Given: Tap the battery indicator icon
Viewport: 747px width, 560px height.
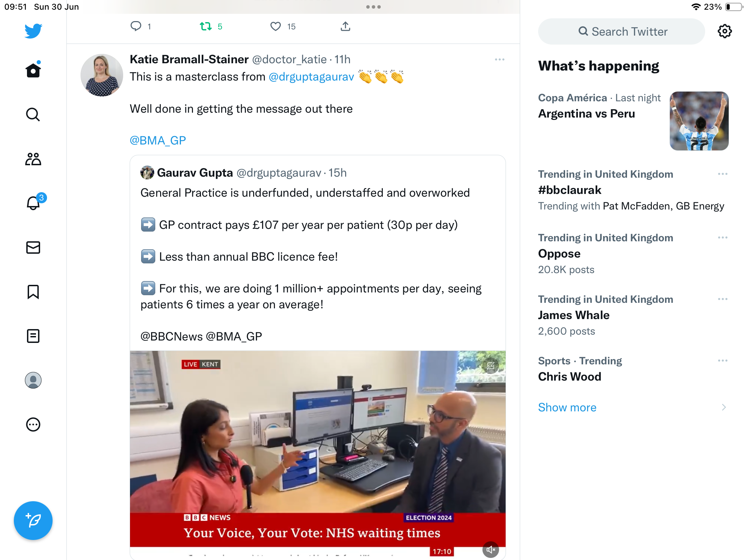Looking at the screenshot, I should 734,7.
